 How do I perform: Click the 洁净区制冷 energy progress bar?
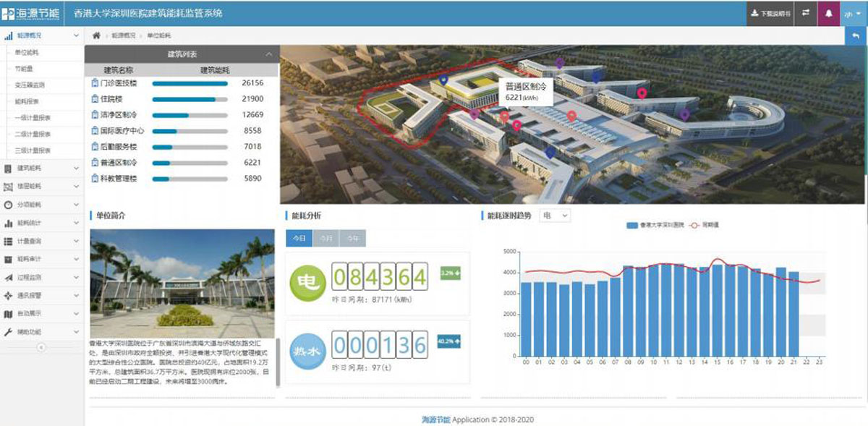tap(190, 115)
